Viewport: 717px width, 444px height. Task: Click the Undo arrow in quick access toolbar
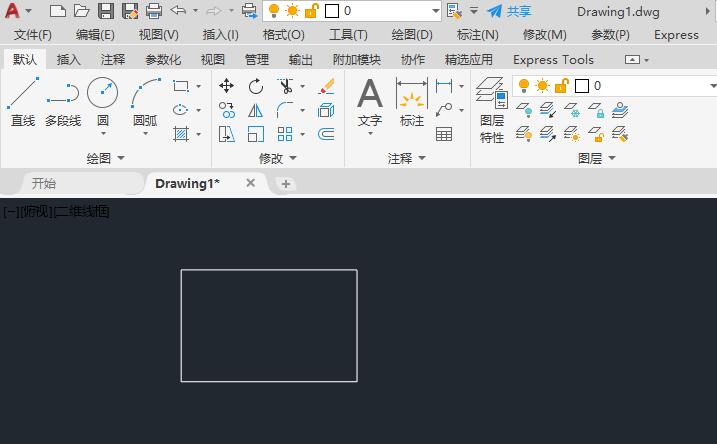pos(178,10)
